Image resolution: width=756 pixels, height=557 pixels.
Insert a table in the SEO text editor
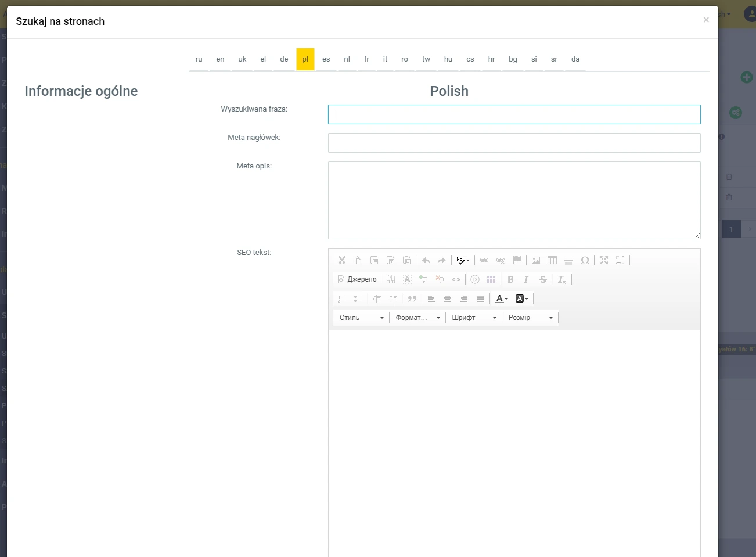coord(552,260)
